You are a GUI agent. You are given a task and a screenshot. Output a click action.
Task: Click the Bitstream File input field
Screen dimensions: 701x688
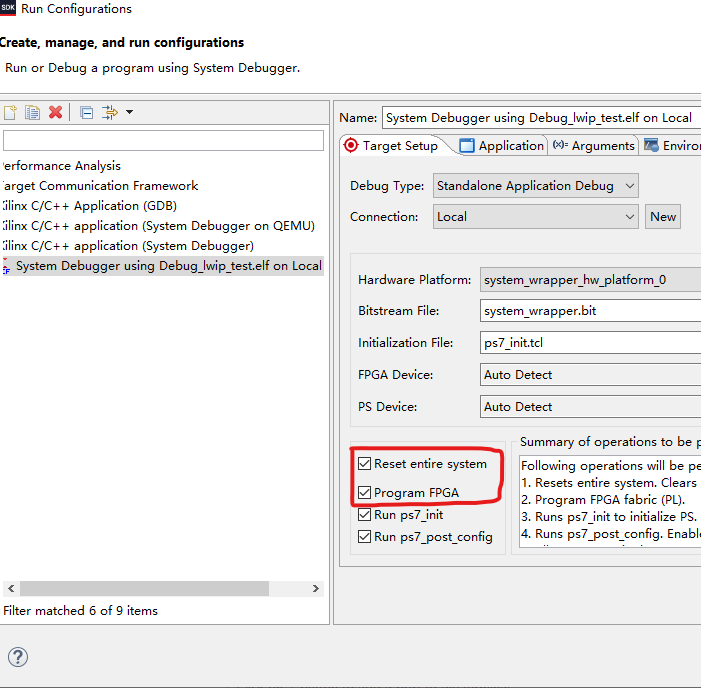tap(590, 311)
